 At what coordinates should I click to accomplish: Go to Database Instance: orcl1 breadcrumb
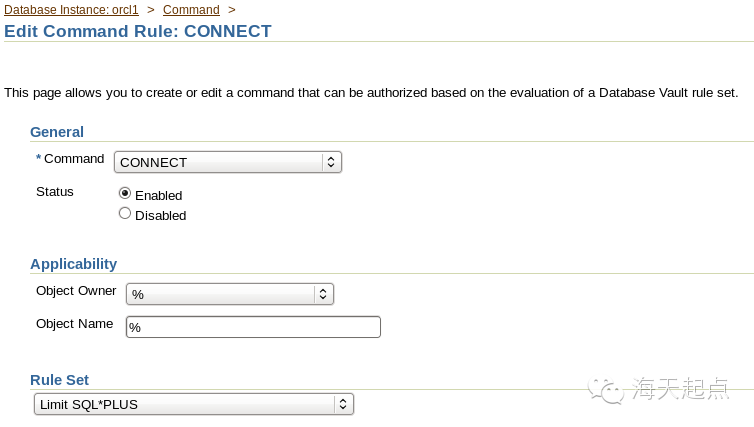[72, 10]
